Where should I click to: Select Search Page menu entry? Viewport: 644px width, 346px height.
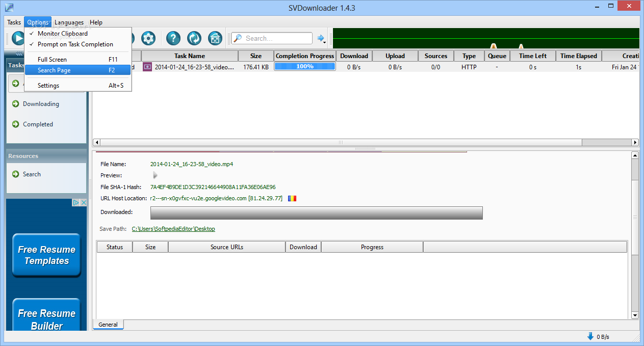point(78,70)
